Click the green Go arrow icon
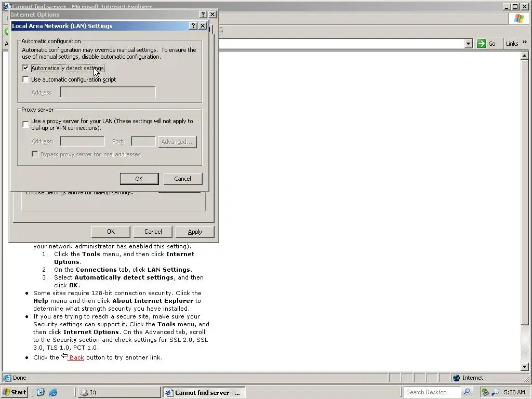The height and width of the screenshot is (399, 532). (x=481, y=44)
